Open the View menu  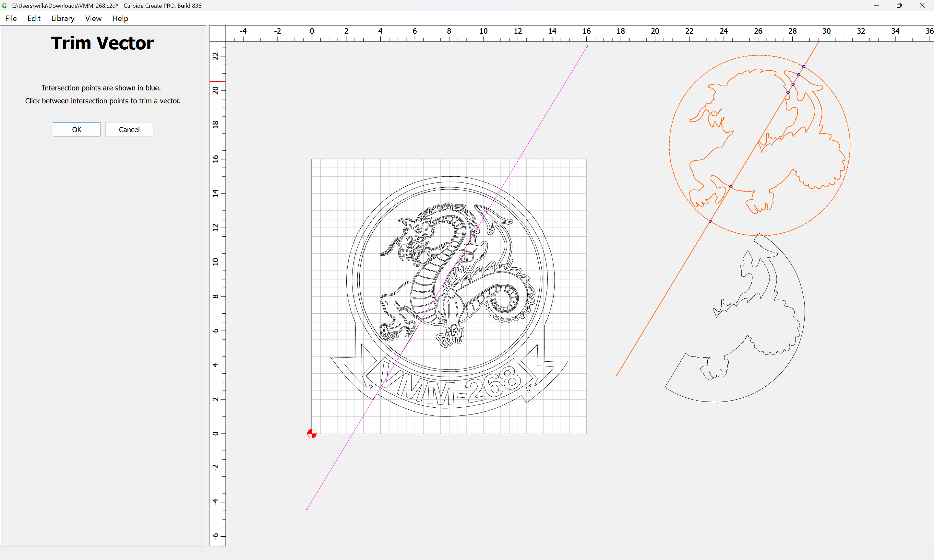[x=93, y=18]
